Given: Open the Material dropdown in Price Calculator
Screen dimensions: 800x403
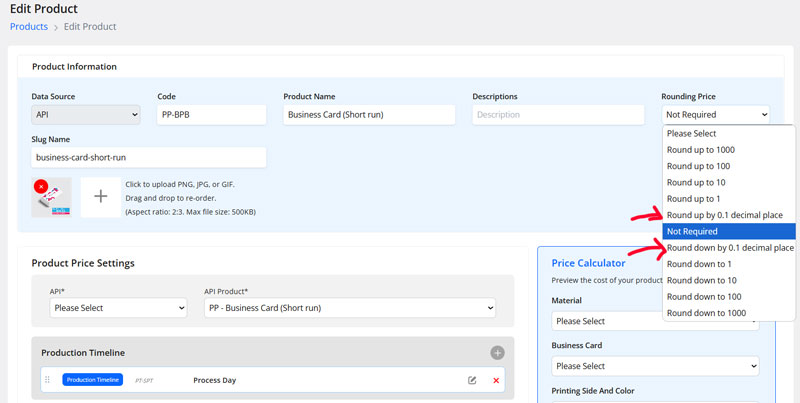Looking at the screenshot, I should (655, 321).
